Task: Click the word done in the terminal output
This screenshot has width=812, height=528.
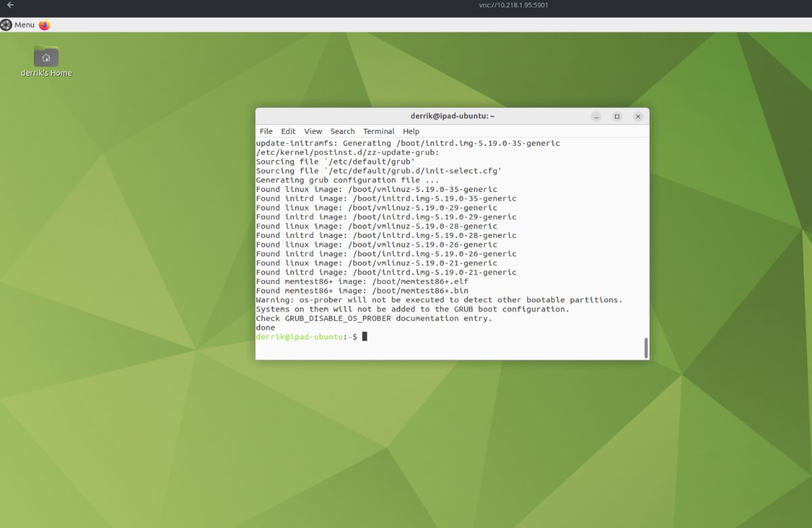Action: pos(265,327)
